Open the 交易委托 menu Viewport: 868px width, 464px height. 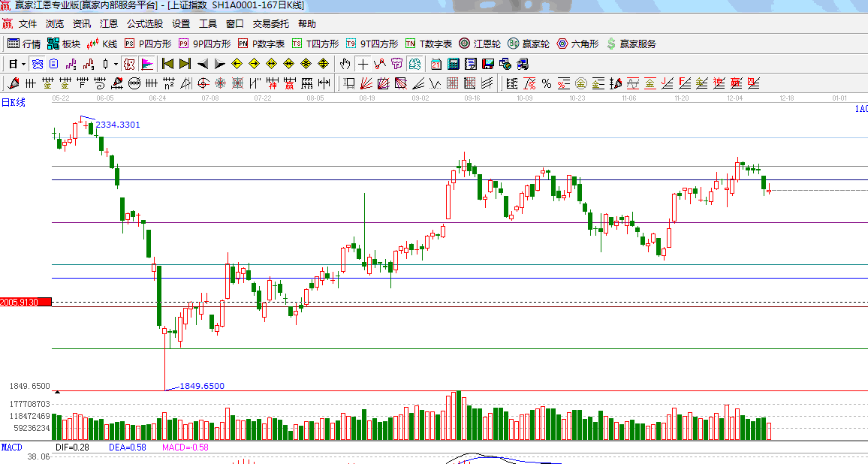tap(270, 24)
